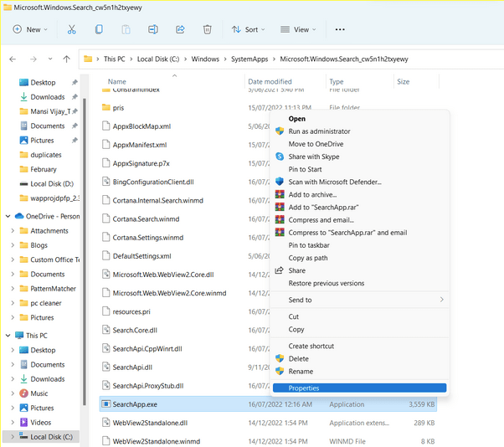
Task: Click the folder icon in address bar
Action: click(x=88, y=59)
